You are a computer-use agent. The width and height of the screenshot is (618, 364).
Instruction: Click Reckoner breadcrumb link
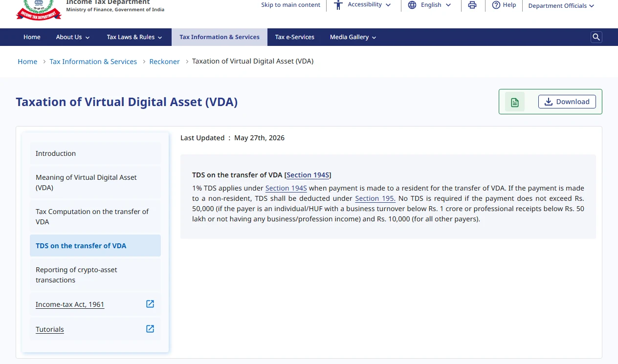pos(164,62)
